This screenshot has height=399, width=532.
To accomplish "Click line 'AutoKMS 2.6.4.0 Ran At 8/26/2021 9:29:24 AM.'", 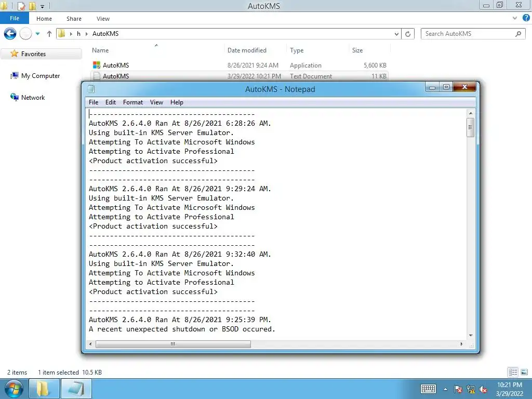I will click(x=180, y=189).
